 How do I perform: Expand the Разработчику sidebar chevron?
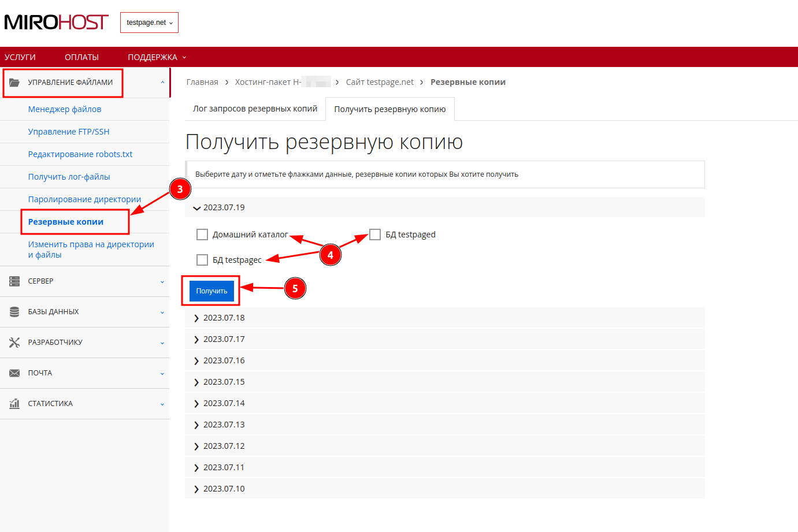click(162, 343)
